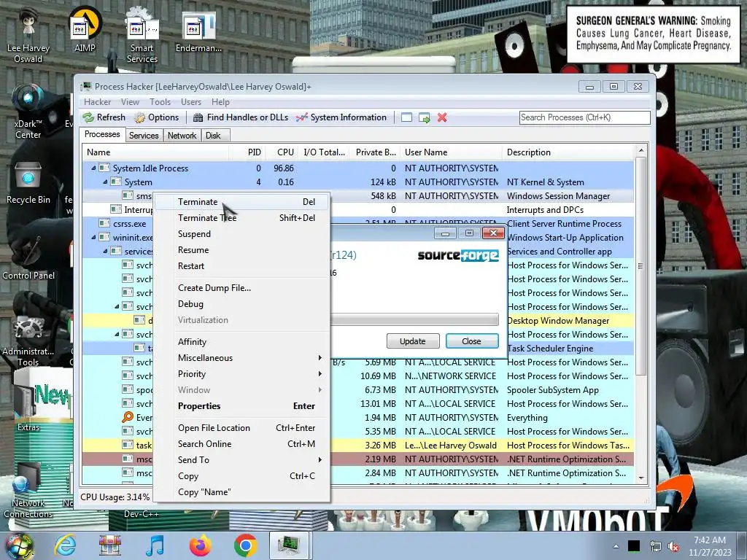Image resolution: width=747 pixels, height=560 pixels.
Task: Switch to Services tab
Action: [x=144, y=136]
